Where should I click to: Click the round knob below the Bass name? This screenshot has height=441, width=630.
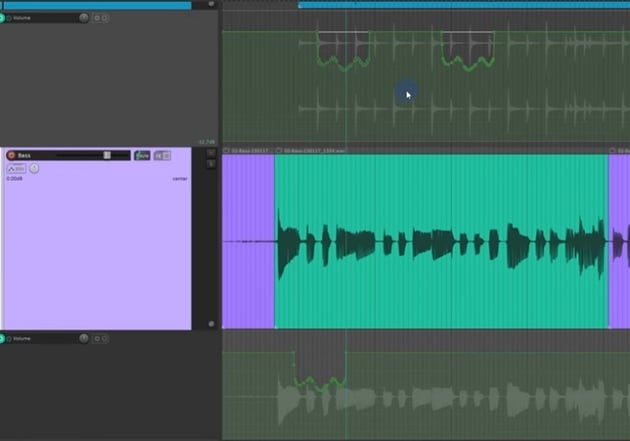[34, 168]
